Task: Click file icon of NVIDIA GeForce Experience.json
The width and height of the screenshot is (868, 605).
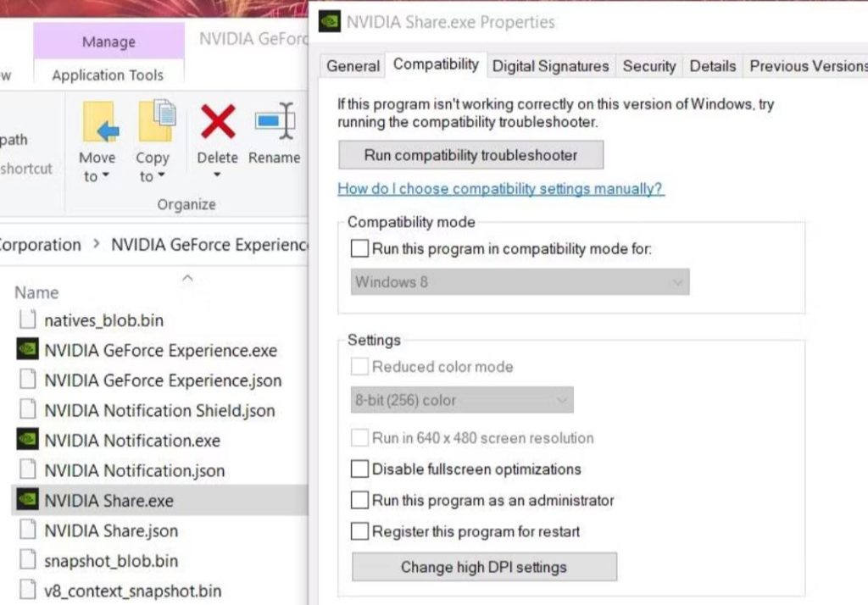Action: (28, 379)
